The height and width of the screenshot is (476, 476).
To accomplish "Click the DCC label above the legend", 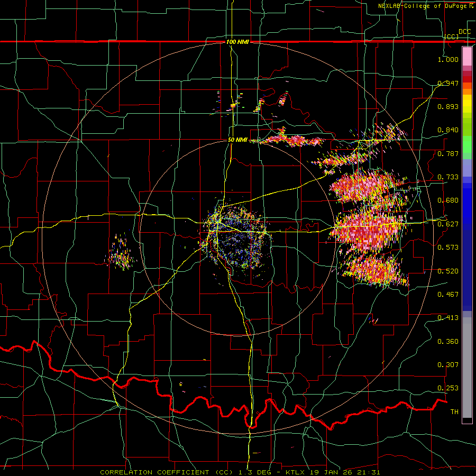I will [464, 32].
